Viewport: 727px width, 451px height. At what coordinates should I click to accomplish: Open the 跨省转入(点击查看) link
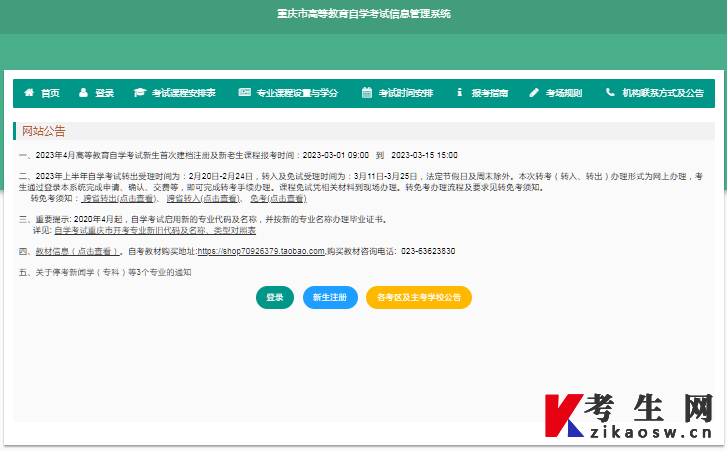point(203,198)
